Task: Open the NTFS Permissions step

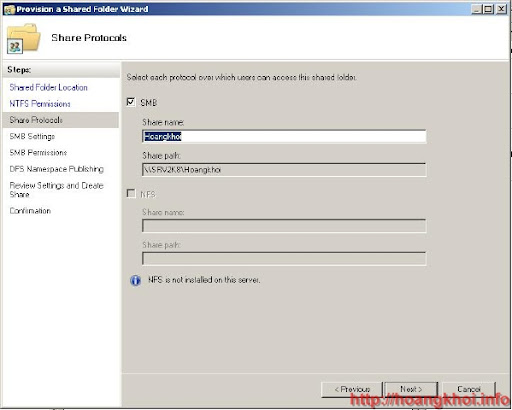Action: pos(40,104)
